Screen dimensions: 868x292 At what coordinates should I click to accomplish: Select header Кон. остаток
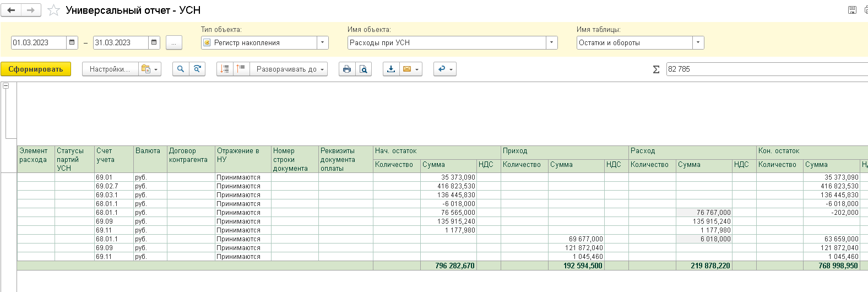(812, 153)
